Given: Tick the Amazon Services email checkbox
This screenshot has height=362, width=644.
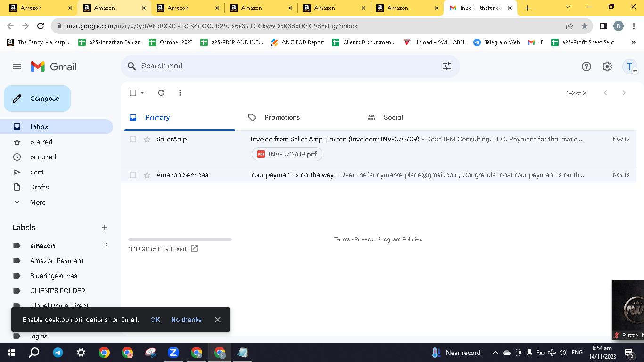Looking at the screenshot, I should tap(133, 175).
